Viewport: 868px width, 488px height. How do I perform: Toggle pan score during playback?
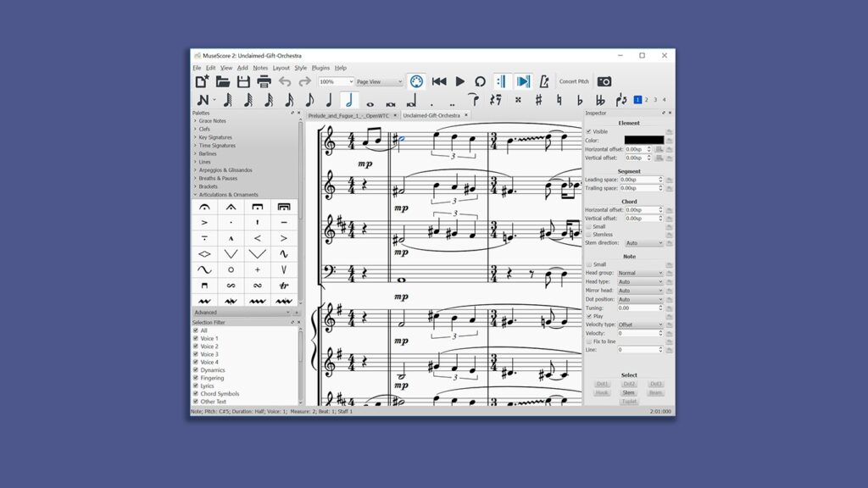pyautogui.click(x=523, y=81)
